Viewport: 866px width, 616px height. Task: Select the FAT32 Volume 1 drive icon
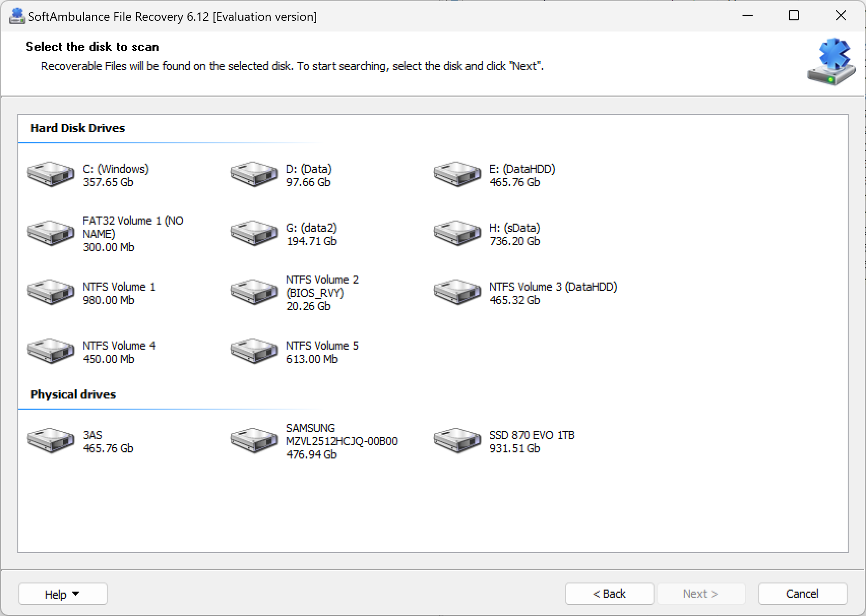pyautogui.click(x=51, y=233)
